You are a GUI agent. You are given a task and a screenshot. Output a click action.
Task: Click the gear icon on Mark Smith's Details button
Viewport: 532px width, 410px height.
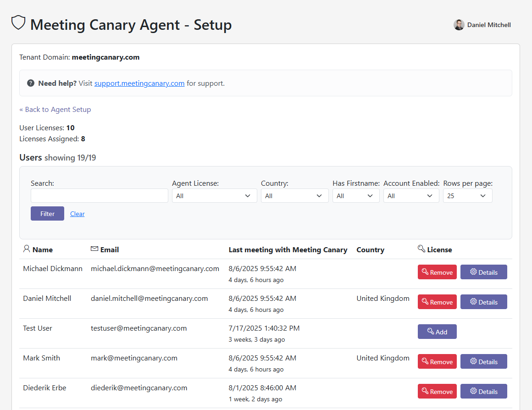pyautogui.click(x=474, y=361)
